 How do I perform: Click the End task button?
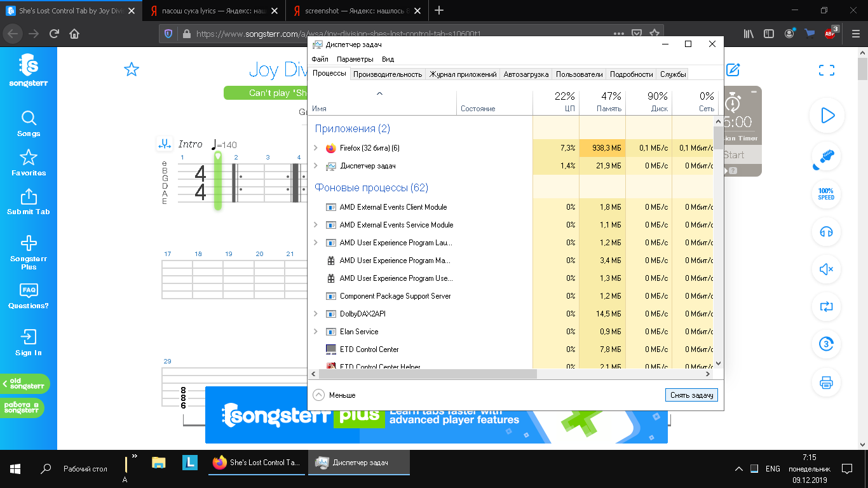(692, 395)
